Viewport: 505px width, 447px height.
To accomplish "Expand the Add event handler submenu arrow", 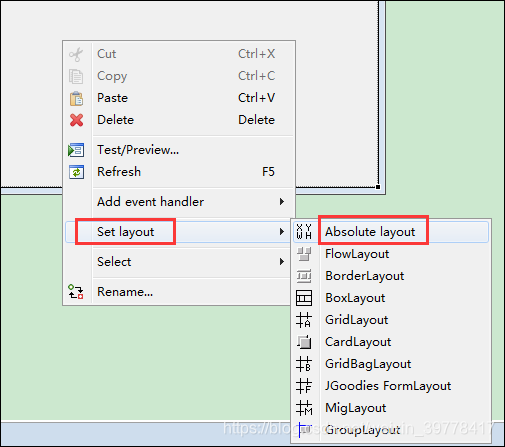I will coord(282,202).
